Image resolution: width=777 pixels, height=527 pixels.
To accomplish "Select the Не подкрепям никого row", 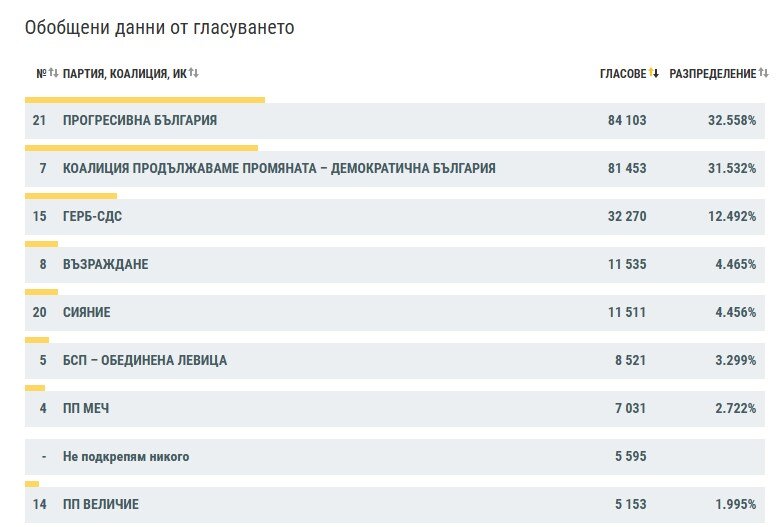I will pyautogui.click(x=395, y=457).
